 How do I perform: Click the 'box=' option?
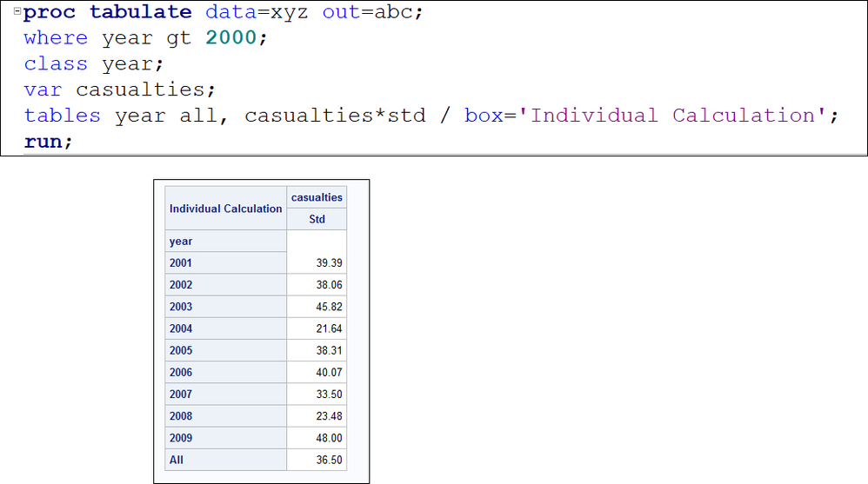point(490,116)
